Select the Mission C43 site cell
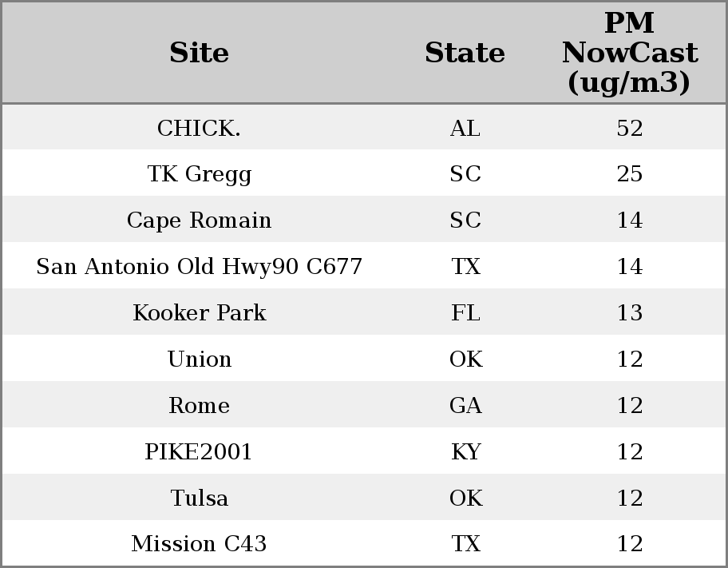The width and height of the screenshot is (728, 568). pyautogui.click(x=199, y=544)
